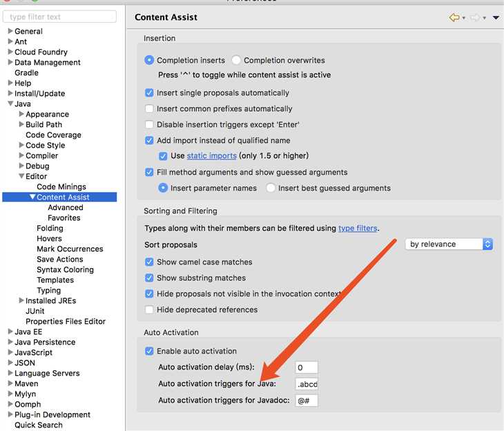Open Favorites under Content Assist

64,218
